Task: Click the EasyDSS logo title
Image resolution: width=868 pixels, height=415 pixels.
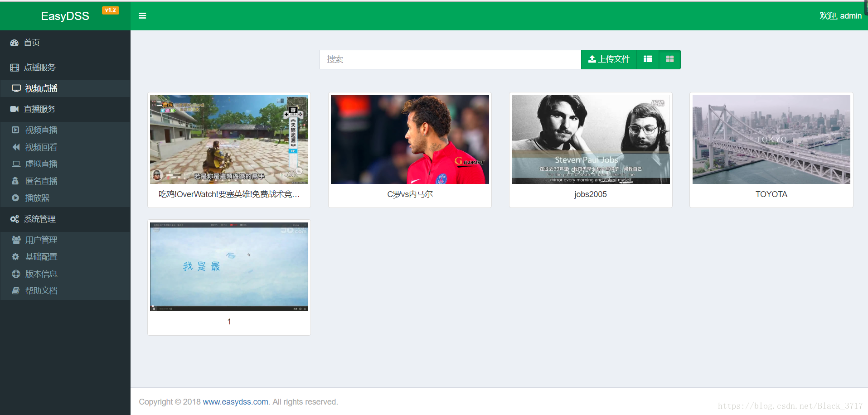Action: coord(65,16)
